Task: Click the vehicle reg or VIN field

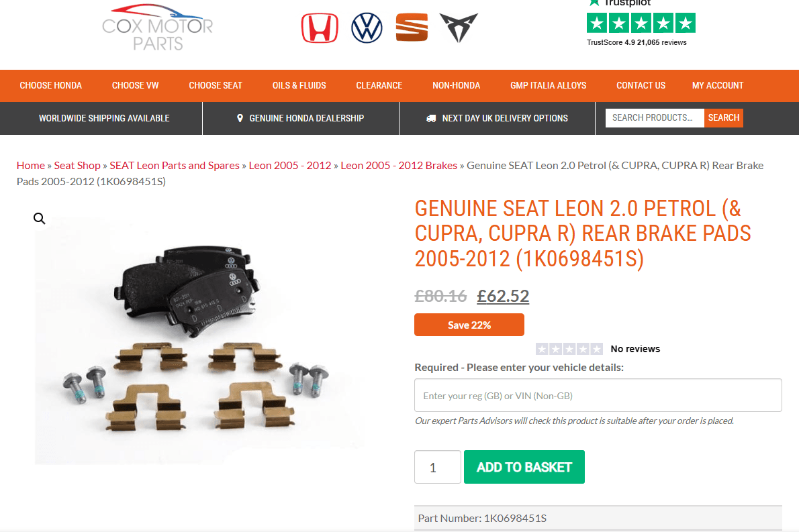Action: (598, 395)
